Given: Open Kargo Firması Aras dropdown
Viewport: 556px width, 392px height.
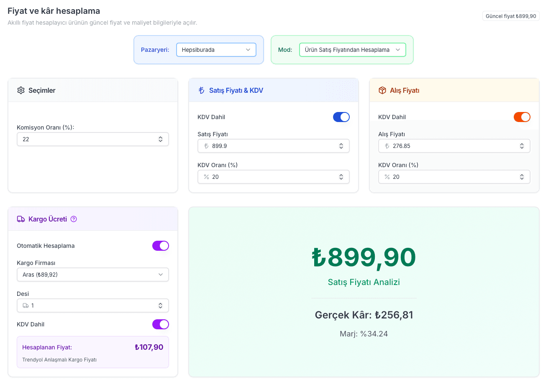Looking at the screenshot, I should pyautogui.click(x=93, y=275).
